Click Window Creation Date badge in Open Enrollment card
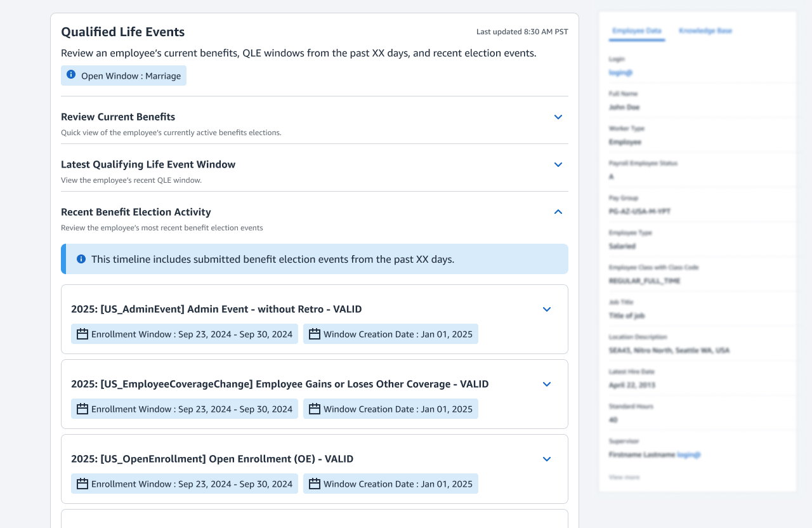Screen dimensions: 812x528 pos(391,484)
